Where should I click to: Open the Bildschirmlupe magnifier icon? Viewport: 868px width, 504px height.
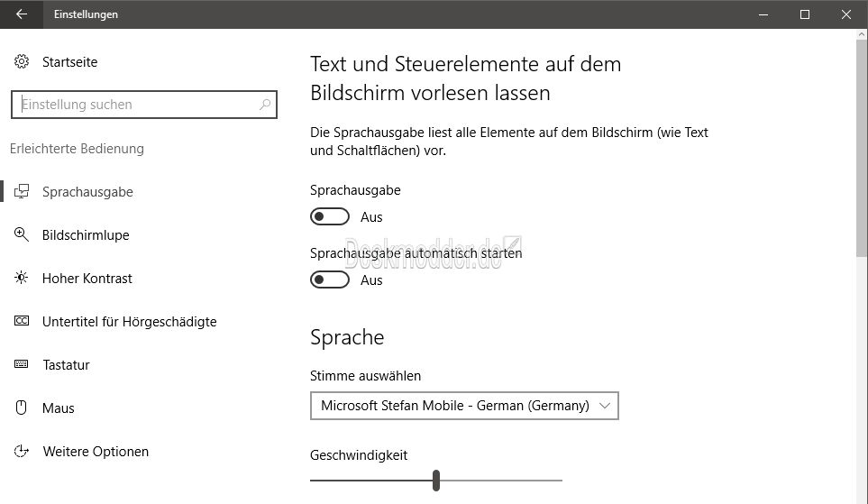(22, 235)
